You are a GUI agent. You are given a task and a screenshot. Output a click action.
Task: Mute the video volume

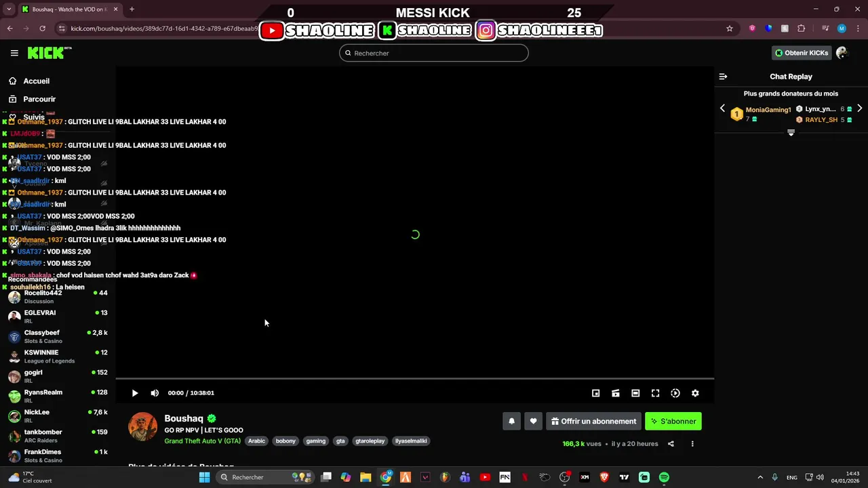point(155,393)
